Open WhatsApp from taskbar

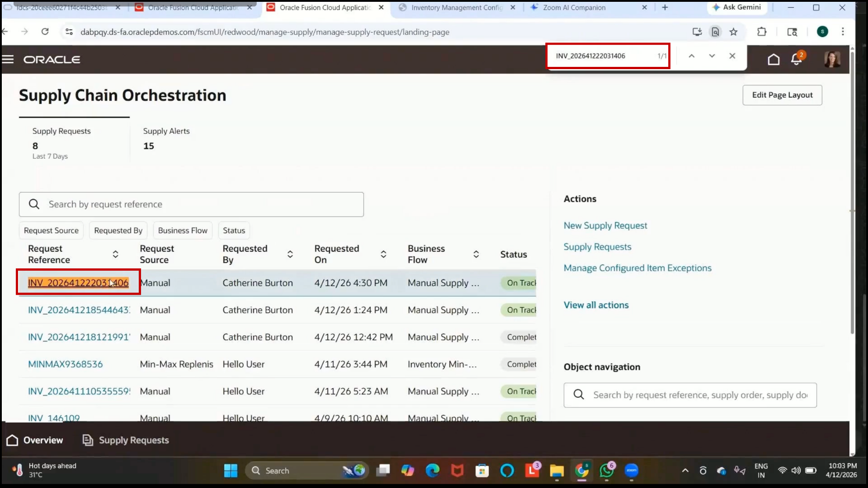pyautogui.click(x=607, y=471)
